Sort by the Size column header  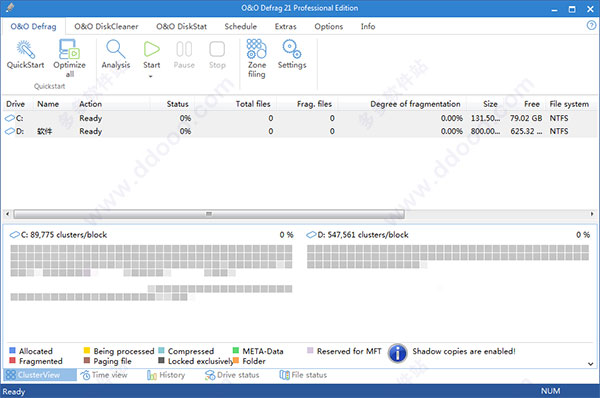click(490, 104)
